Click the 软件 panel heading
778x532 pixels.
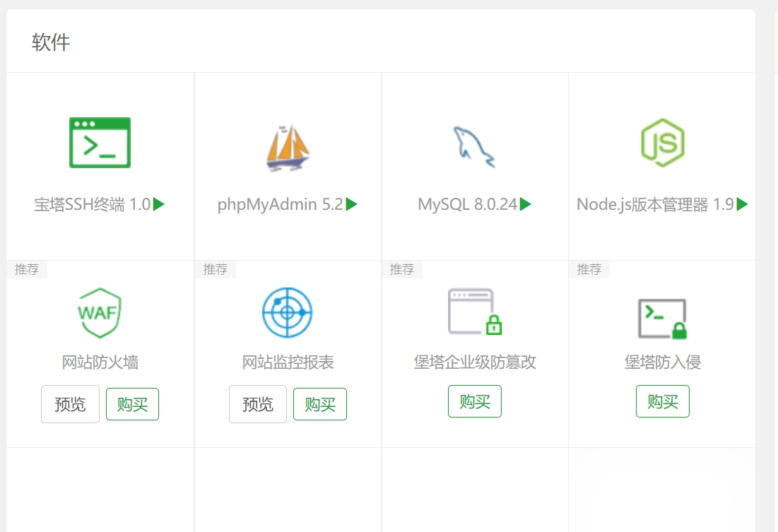pyautogui.click(x=51, y=42)
